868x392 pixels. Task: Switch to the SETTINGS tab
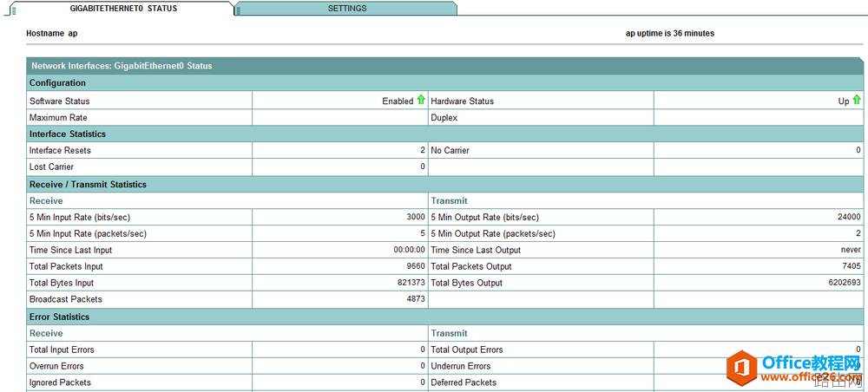coord(346,9)
